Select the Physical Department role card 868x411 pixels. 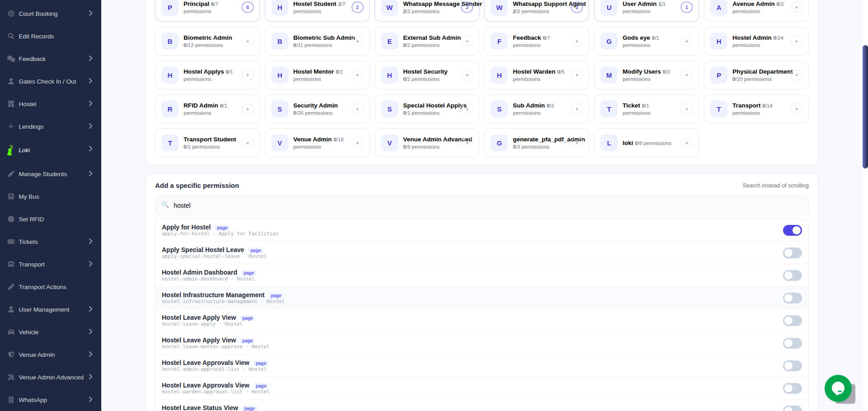(756, 75)
